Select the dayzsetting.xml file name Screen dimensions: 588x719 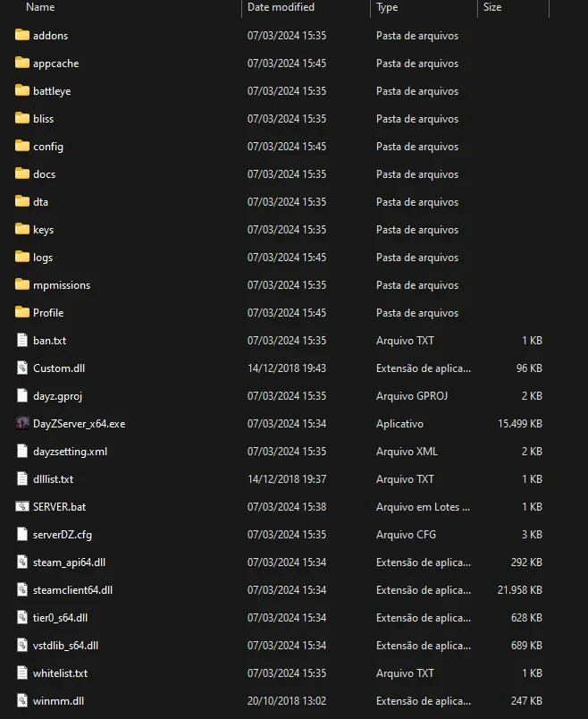coord(70,452)
